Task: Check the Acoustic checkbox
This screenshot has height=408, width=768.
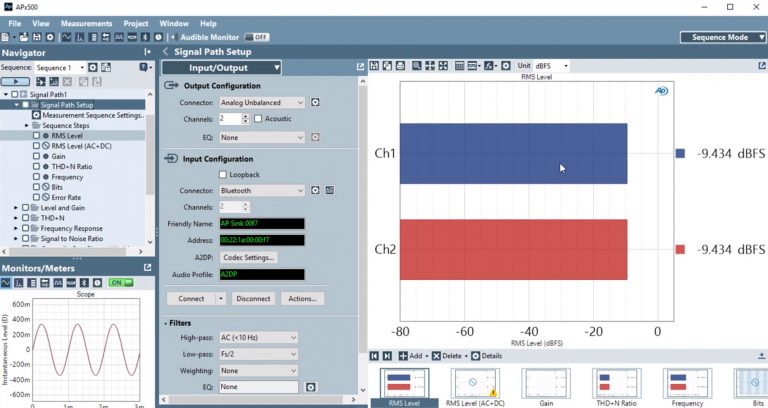Action: point(259,118)
